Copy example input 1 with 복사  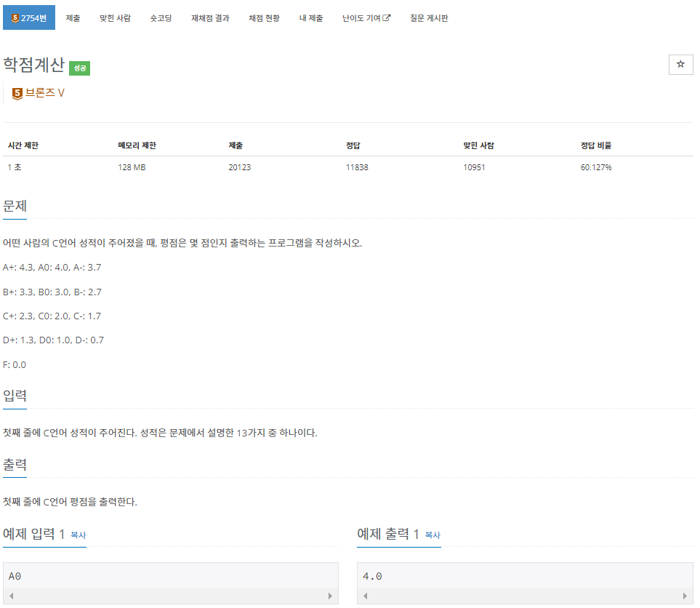[x=78, y=535]
